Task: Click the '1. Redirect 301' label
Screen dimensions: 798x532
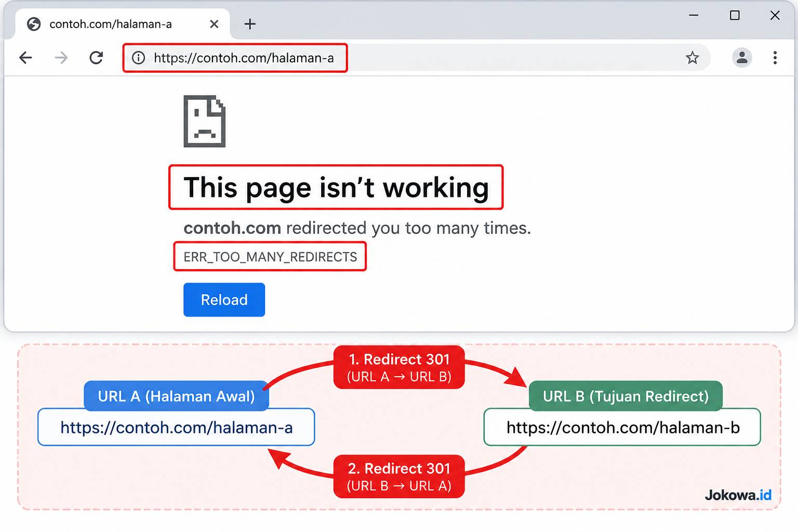Action: [399, 367]
